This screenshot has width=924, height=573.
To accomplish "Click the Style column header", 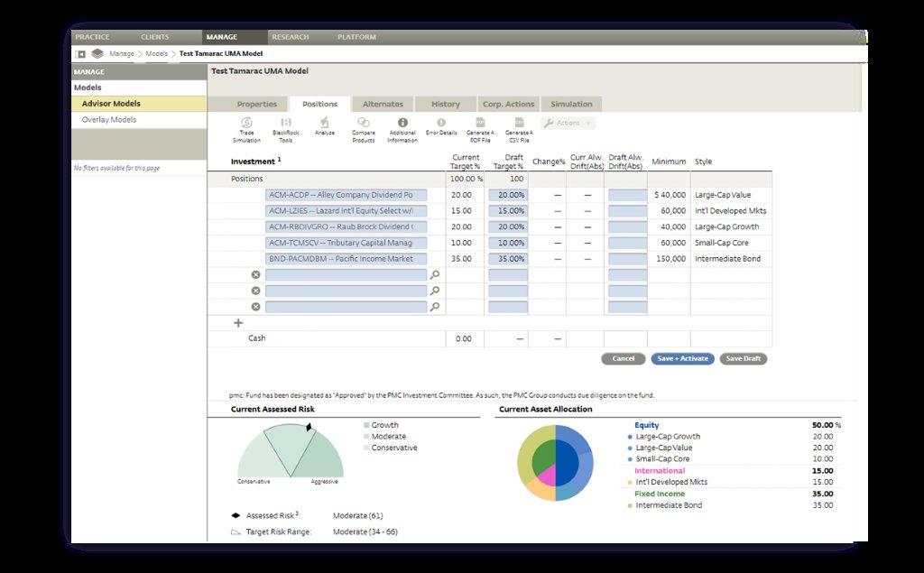I will [704, 162].
